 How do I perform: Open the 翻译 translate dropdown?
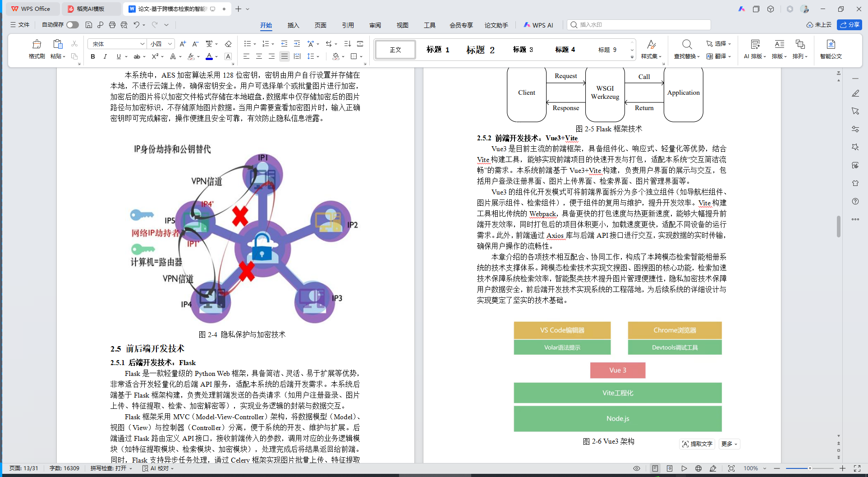click(719, 56)
